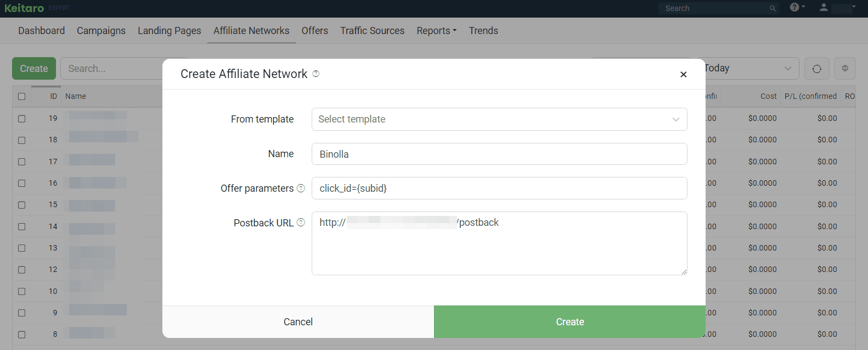Check the box for row ID 14

(x=21, y=226)
